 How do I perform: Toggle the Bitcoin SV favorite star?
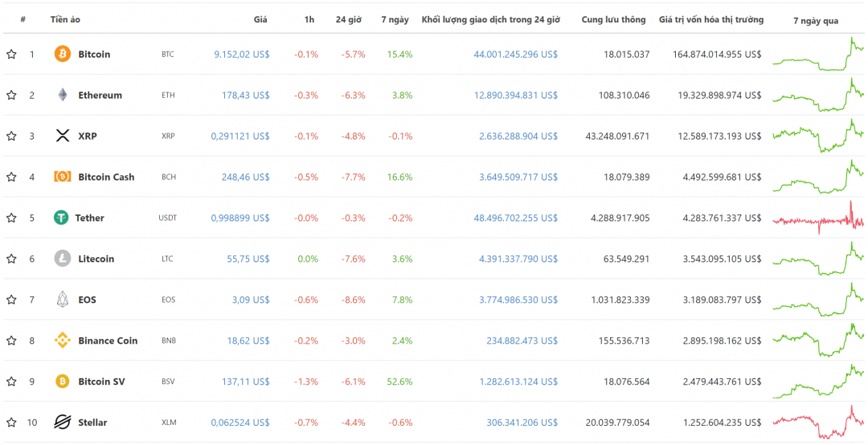click(11, 382)
